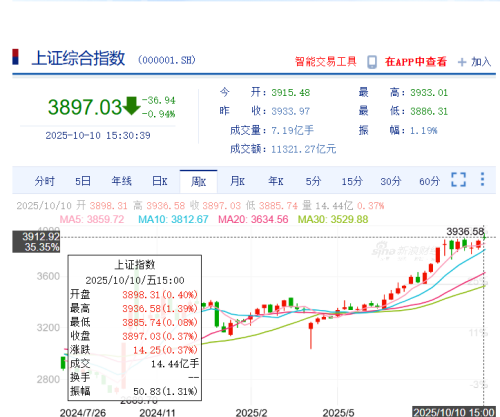Click the plus icon beside 加入

point(462,62)
